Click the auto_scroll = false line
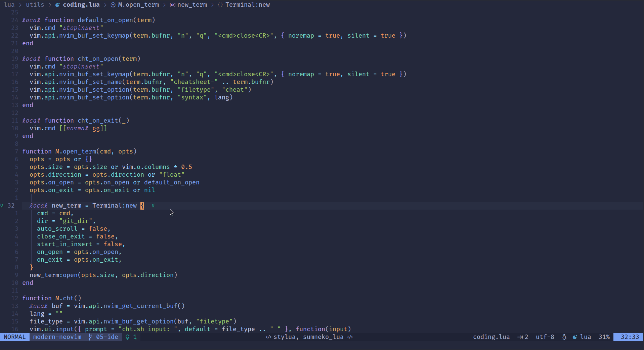Image resolution: width=644 pixels, height=350 pixels. coord(74,229)
